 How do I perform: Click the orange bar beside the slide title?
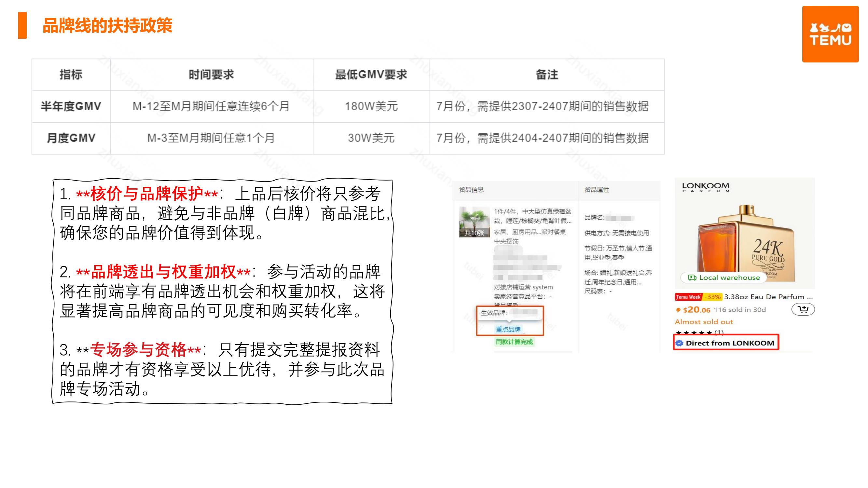click(22, 25)
